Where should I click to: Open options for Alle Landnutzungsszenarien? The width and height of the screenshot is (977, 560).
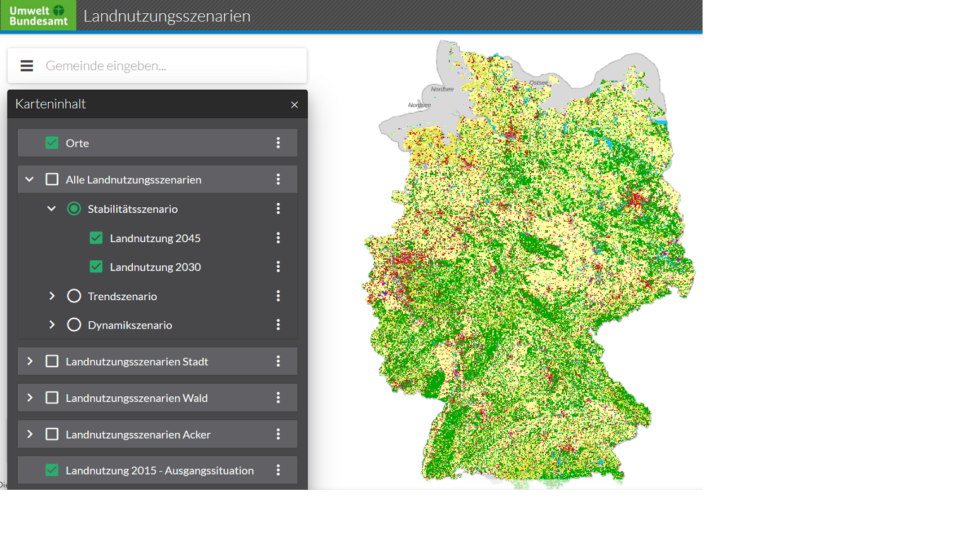[278, 180]
